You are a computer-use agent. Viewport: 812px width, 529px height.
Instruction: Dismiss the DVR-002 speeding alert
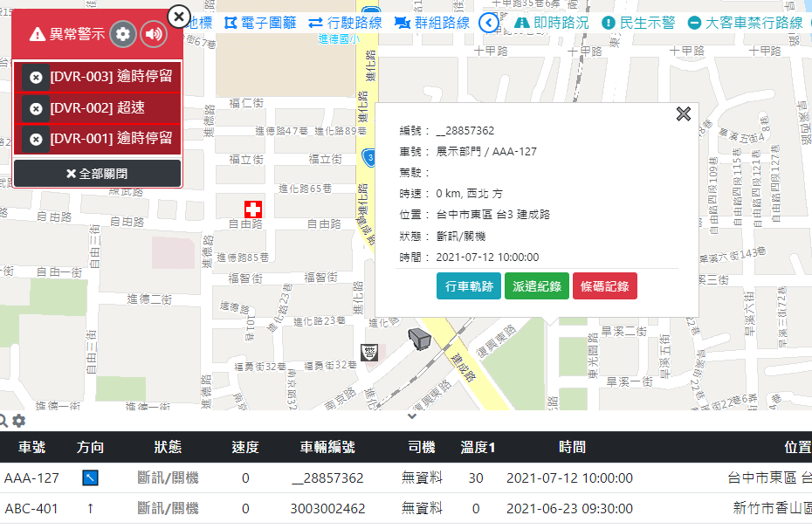click(36, 108)
